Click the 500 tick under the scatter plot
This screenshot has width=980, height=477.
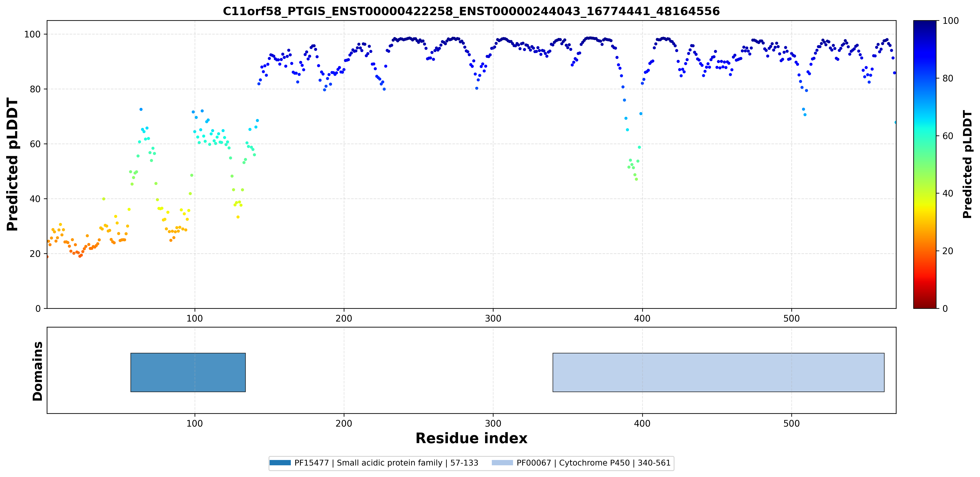(x=792, y=318)
